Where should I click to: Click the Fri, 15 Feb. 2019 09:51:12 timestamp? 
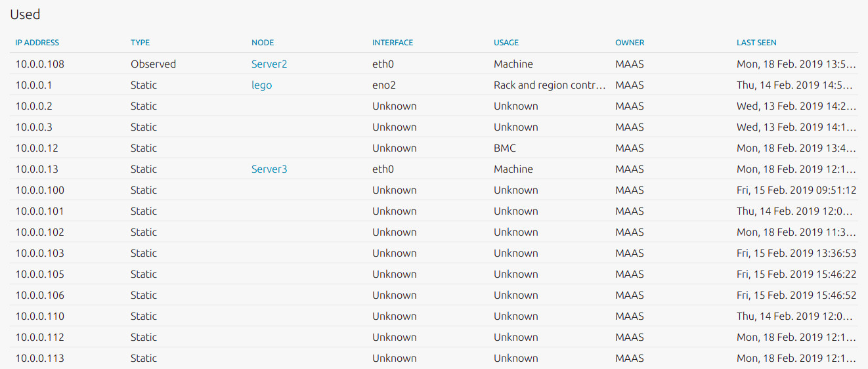pyautogui.click(x=796, y=190)
